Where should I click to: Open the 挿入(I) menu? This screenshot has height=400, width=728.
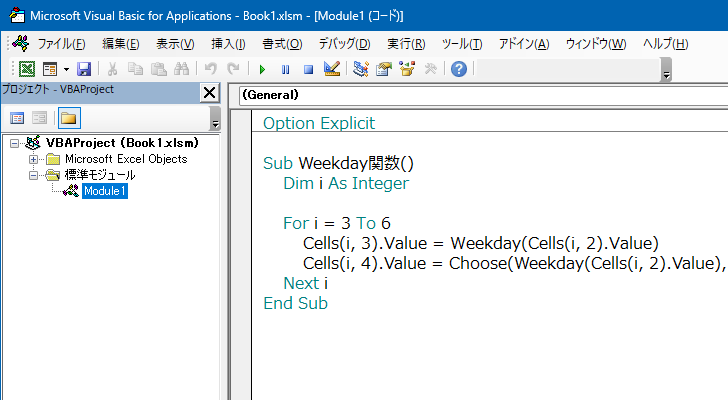[228, 44]
